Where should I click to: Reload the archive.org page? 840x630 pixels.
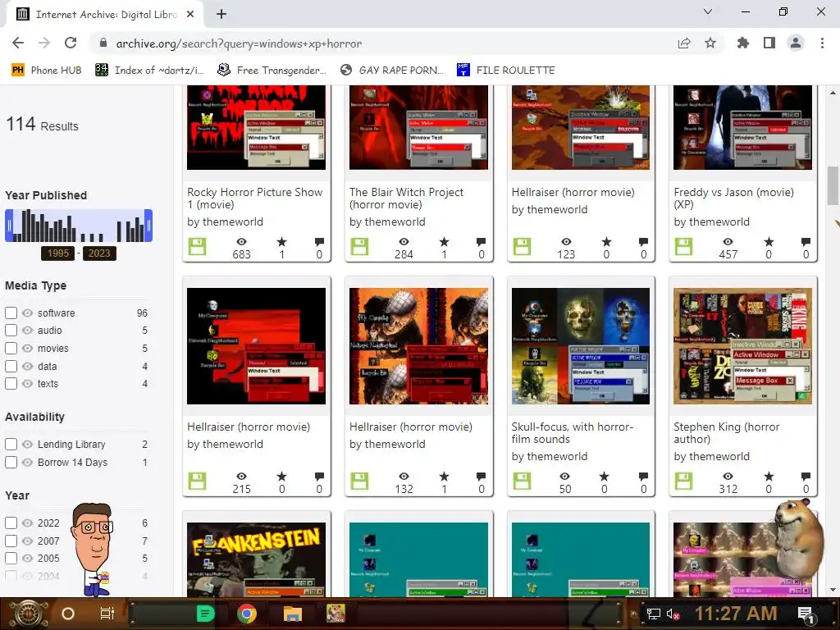(71, 43)
